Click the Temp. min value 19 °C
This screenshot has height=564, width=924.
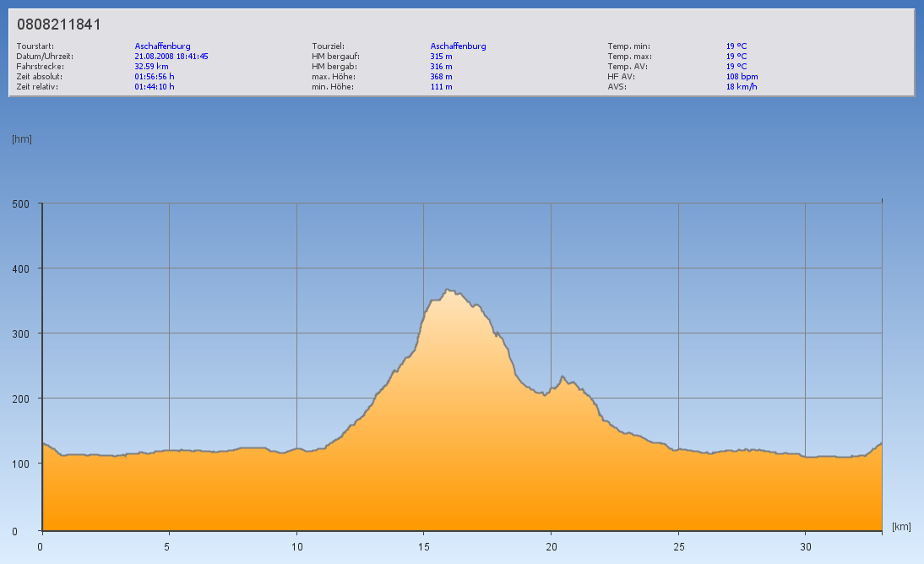(x=736, y=46)
